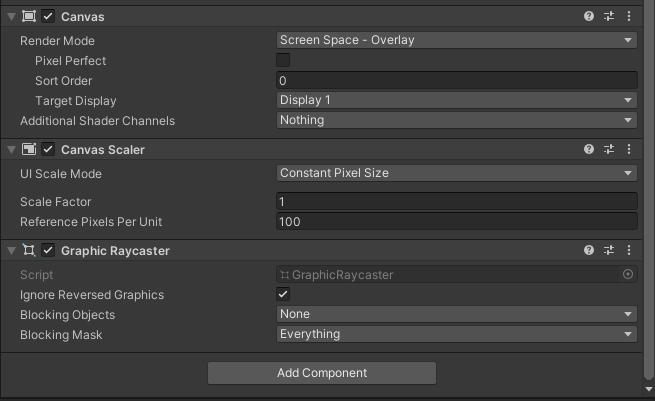Viewport: 655px width, 401px height.
Task: Disable the Canvas component checkbox
Action: point(48,17)
